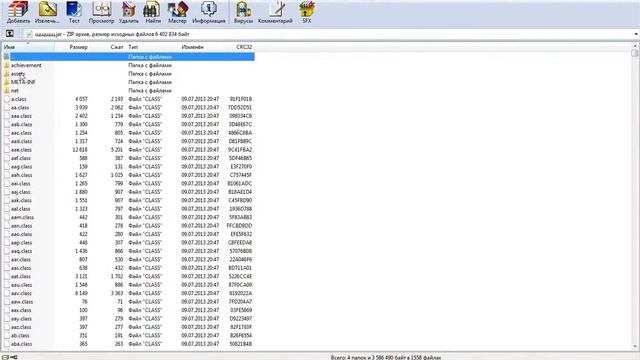Select the aa.class file name
The height and width of the screenshot is (360, 640).
coord(20,108)
